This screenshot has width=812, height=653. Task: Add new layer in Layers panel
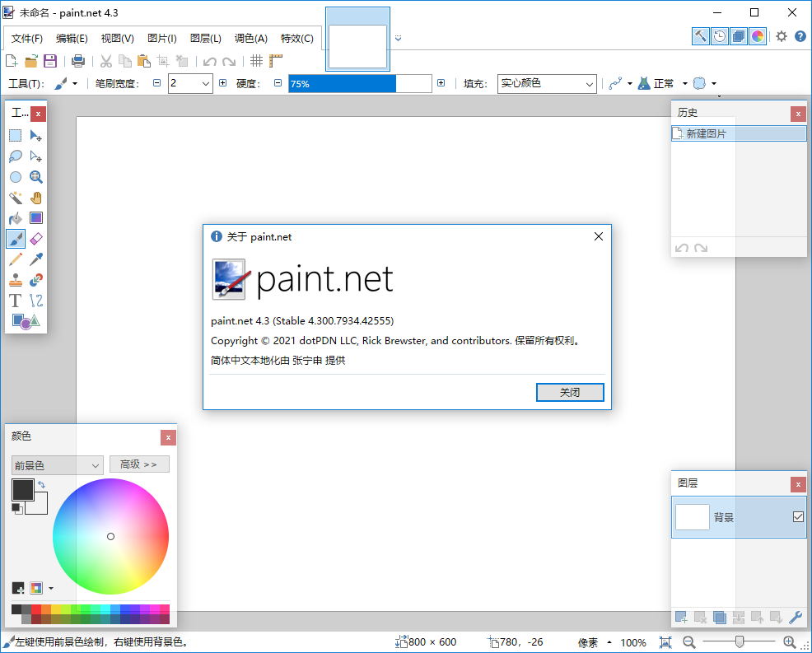pos(682,618)
